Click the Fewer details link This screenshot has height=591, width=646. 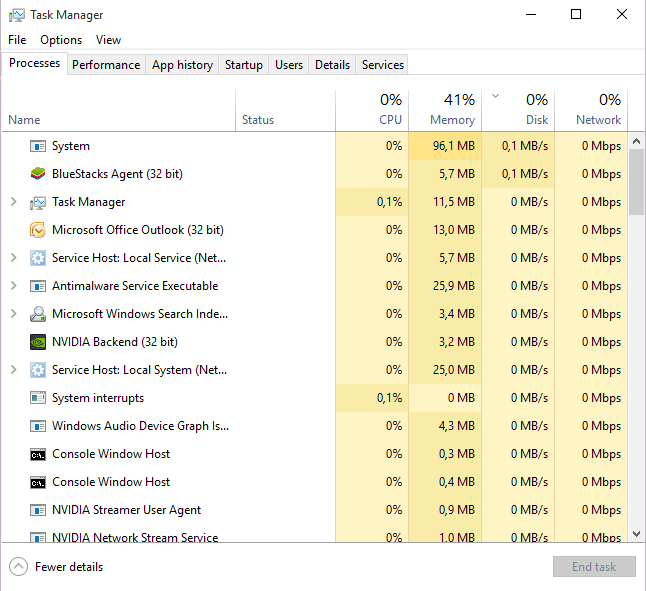69,567
